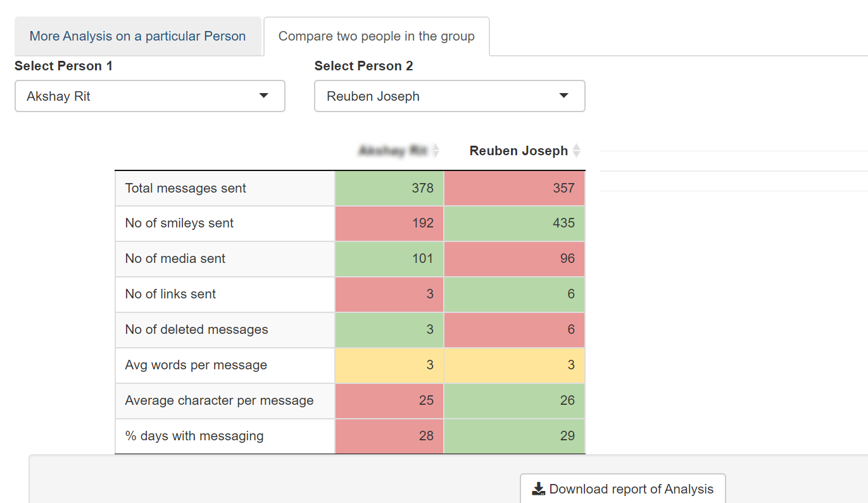Sort table by Reuben Joseph column header
Screen dimensions: 868x503
point(519,151)
